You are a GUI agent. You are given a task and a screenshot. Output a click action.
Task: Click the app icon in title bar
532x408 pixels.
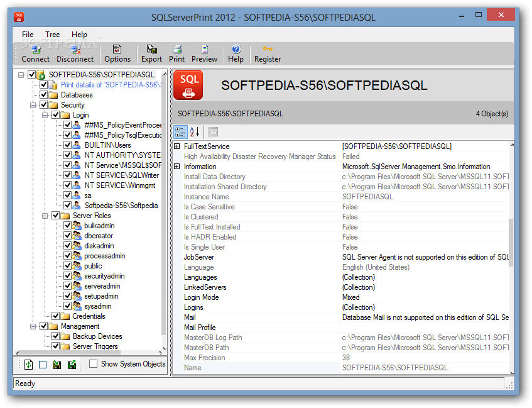click(19, 16)
